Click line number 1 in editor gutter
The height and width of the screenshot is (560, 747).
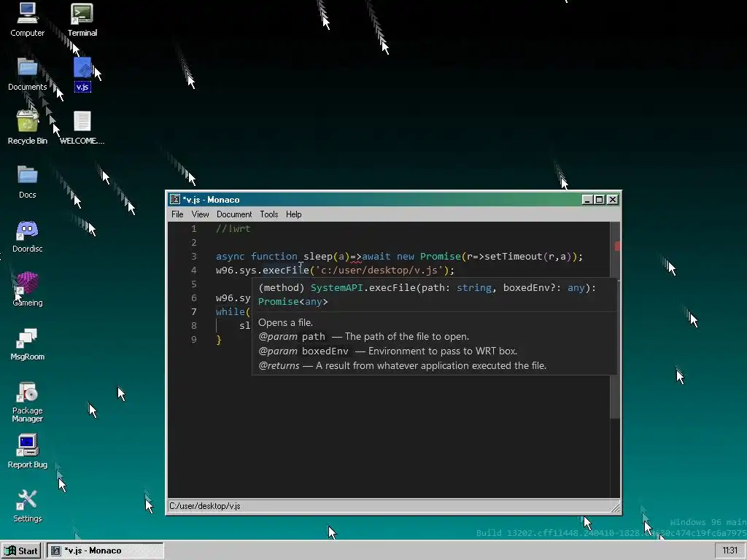[194, 228]
